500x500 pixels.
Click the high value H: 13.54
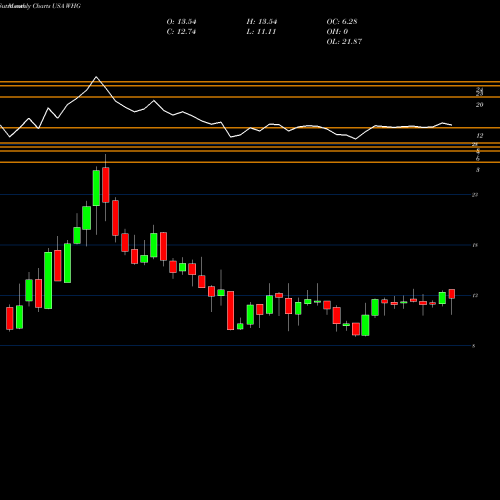point(262,22)
